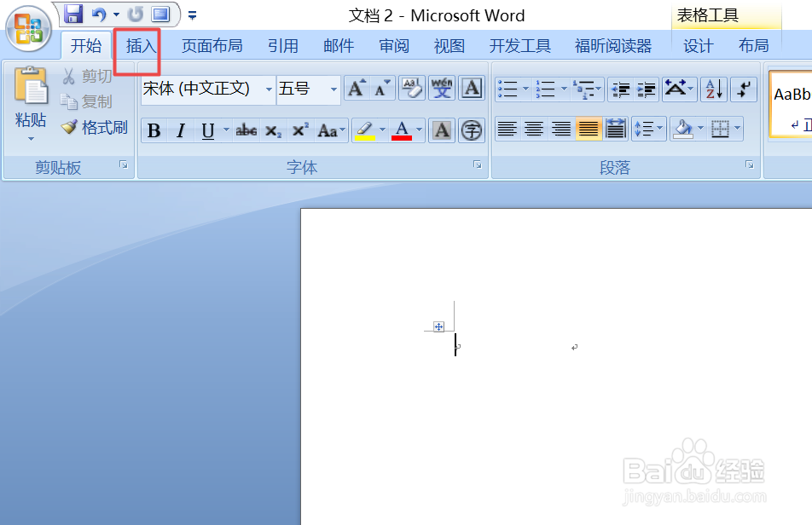
Task: Open the undo history dropdown arrow
Action: point(117,15)
